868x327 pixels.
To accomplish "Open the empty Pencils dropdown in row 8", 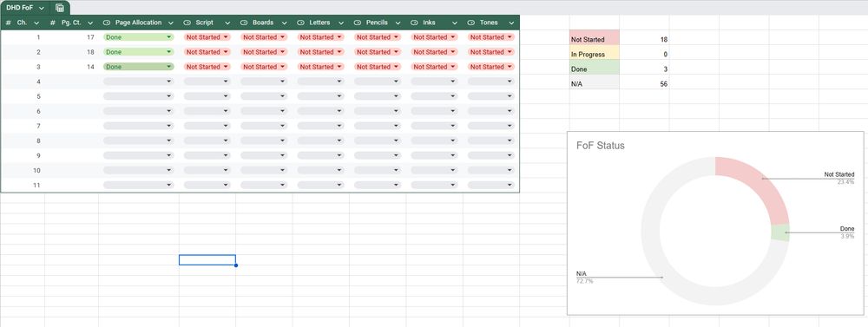I will 378,141.
